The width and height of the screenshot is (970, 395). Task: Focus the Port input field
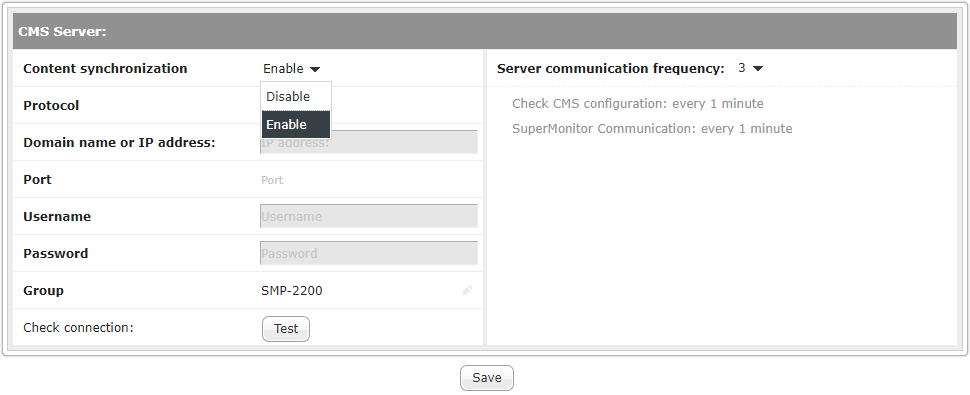369,180
